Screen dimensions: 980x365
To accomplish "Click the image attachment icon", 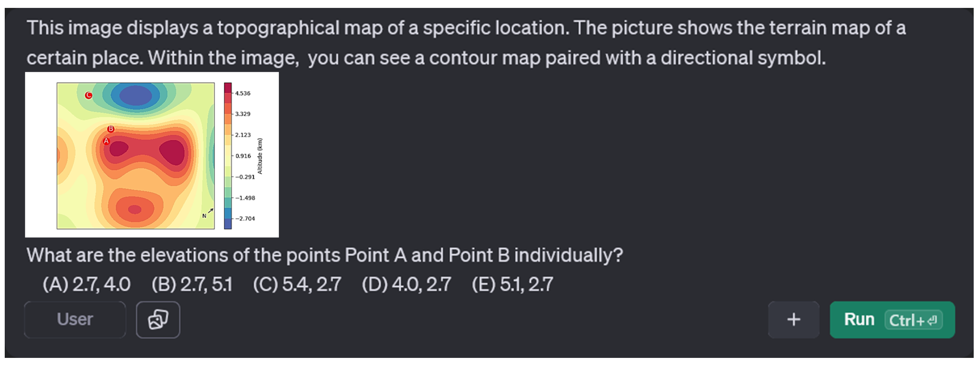I will pyautogui.click(x=158, y=320).
